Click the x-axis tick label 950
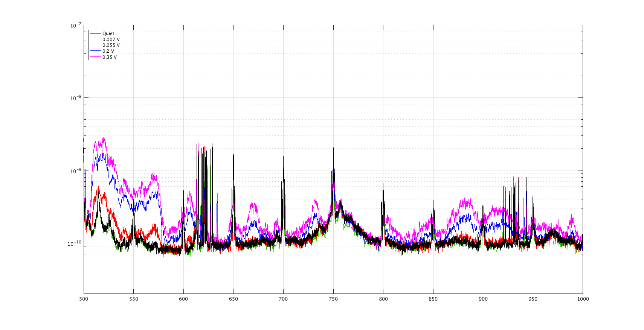 533,299
